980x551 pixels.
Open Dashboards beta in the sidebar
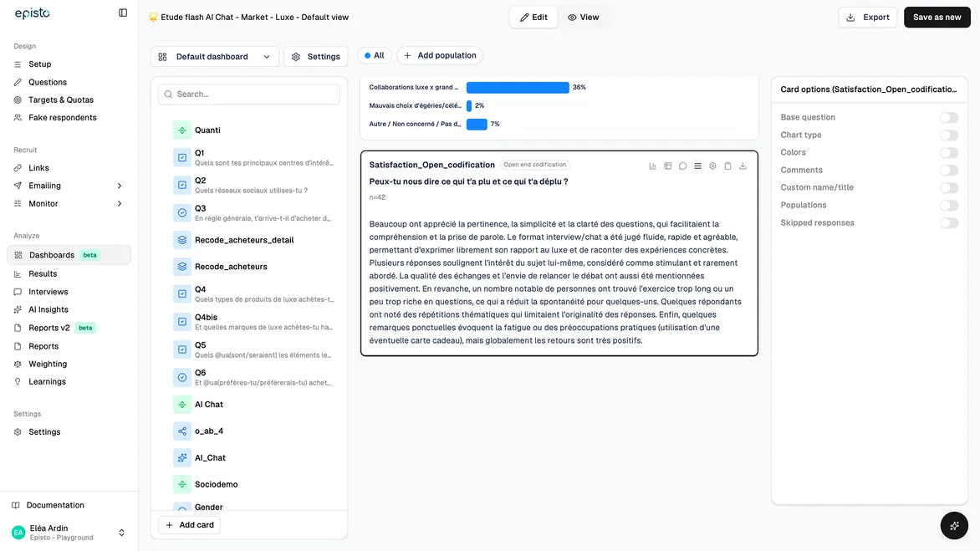point(69,255)
